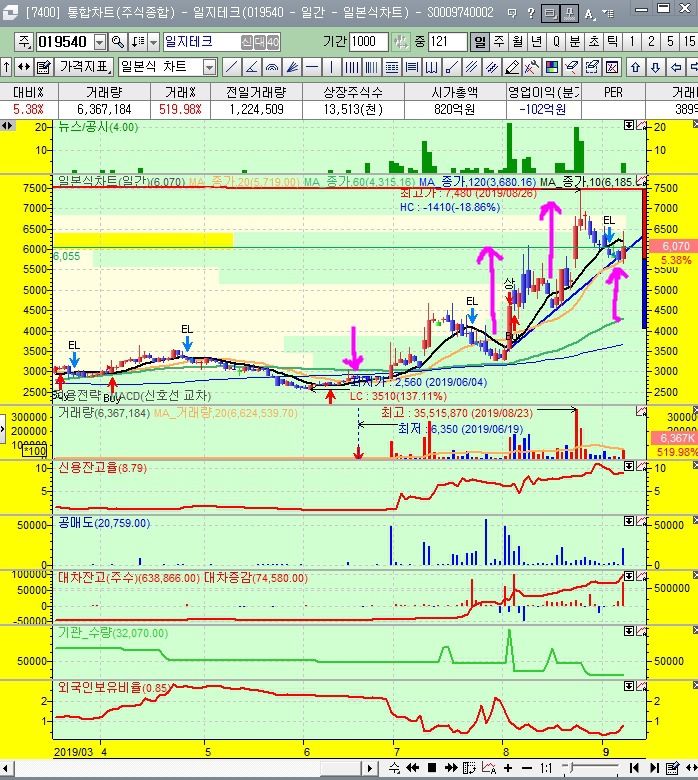Click the 전일거래량 value 1,224,509
The width and height of the screenshot is (698, 780).
tap(256, 109)
